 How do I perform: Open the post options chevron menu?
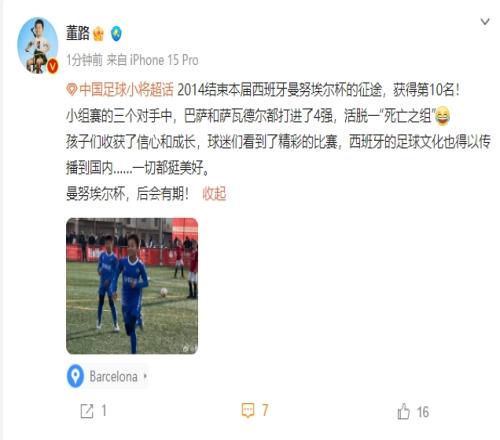485,22
